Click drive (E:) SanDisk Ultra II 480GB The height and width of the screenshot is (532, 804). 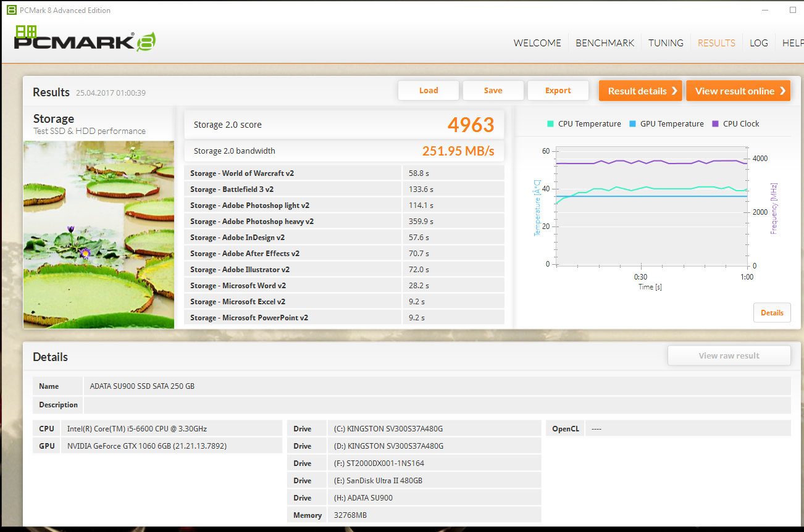coord(434,480)
